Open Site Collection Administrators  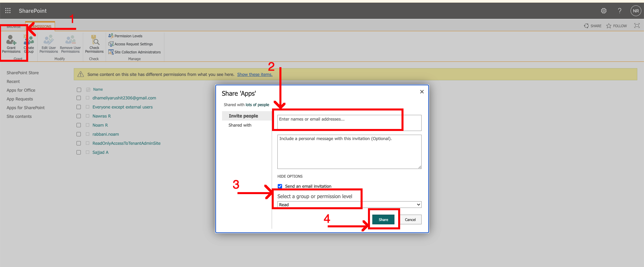point(135,52)
